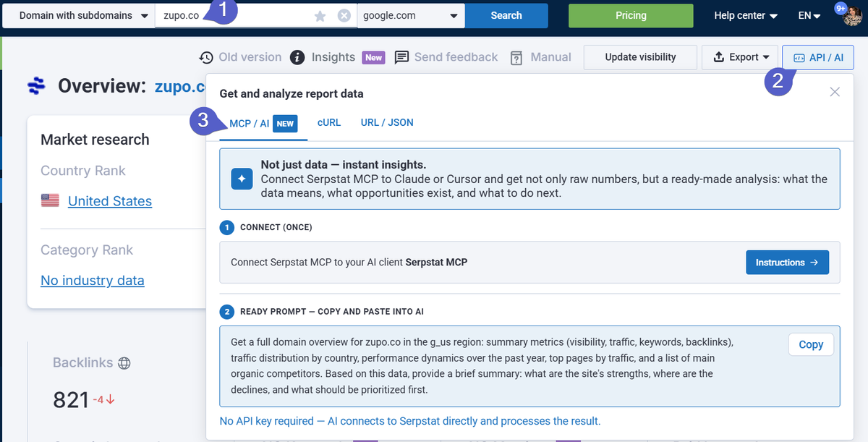The width and height of the screenshot is (868, 442).
Task: Copy the ready prompt
Action: (x=811, y=344)
